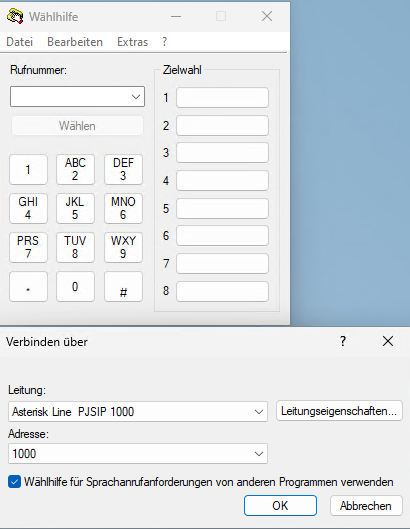Screen dimensions: 410x529
Task: Uncheck Wählhilfe für Sprachanrufanforderungen checkbox
Action: click(x=15, y=482)
